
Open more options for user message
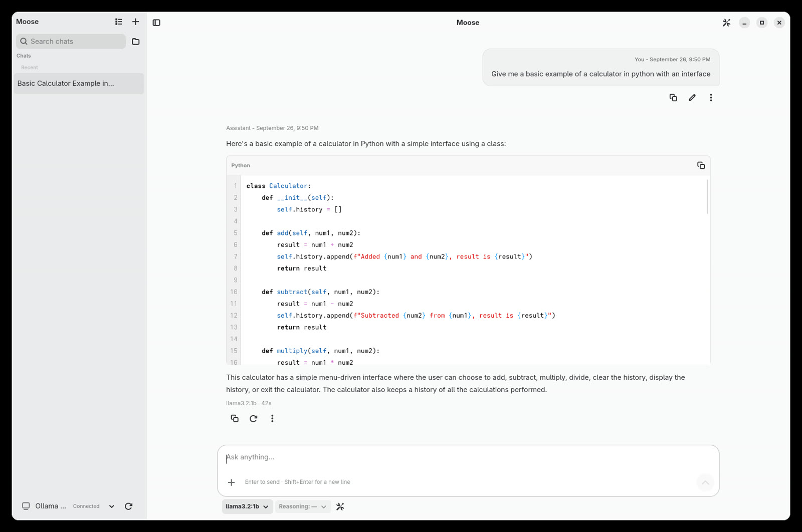[711, 98]
